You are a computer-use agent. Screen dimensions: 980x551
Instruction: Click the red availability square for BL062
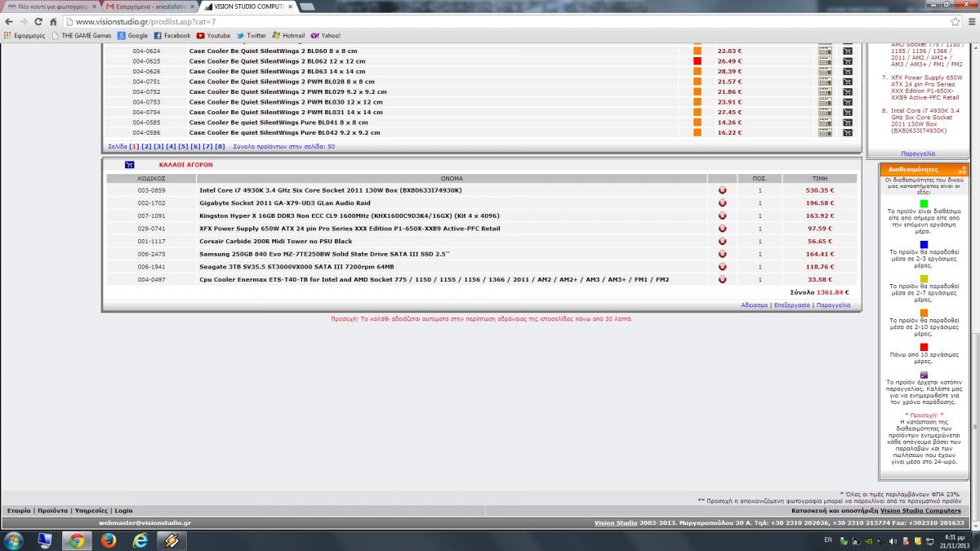(x=697, y=61)
